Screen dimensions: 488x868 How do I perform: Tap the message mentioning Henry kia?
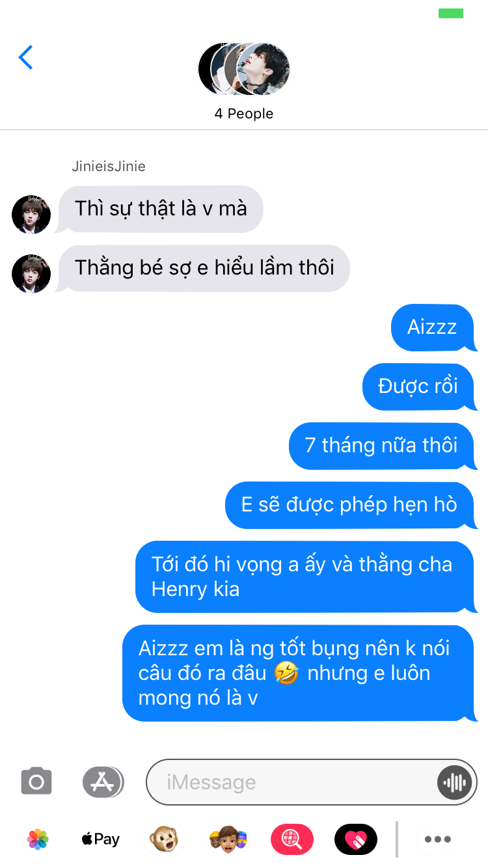click(305, 576)
